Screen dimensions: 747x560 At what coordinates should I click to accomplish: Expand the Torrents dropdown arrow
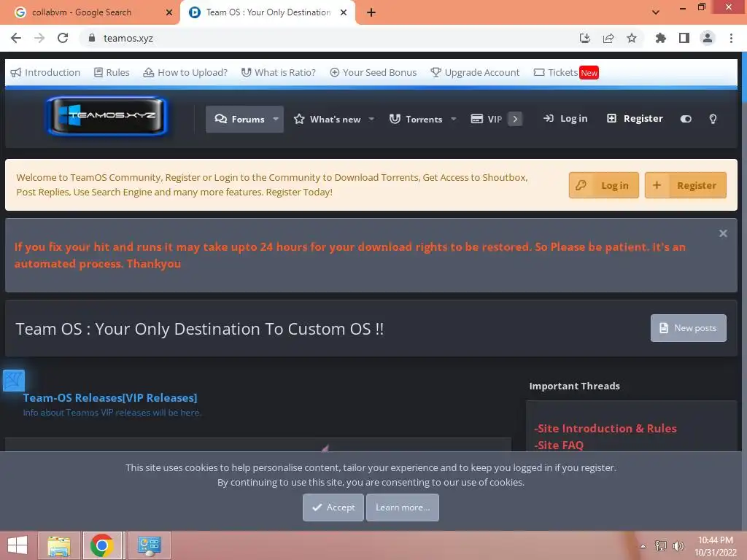(454, 119)
